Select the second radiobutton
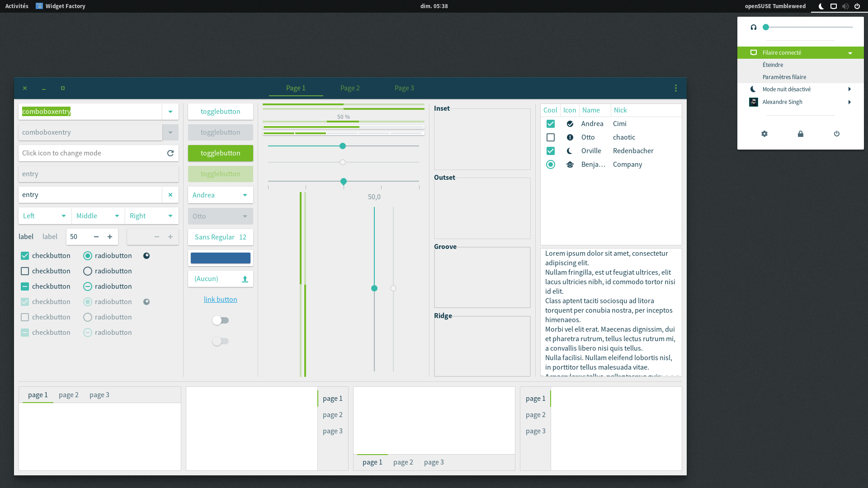This screenshot has width=868, height=488. pos(88,271)
